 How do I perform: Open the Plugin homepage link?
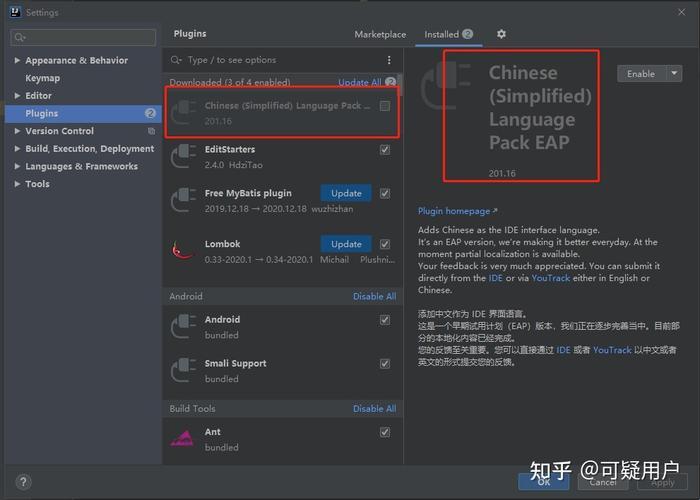[x=457, y=211]
